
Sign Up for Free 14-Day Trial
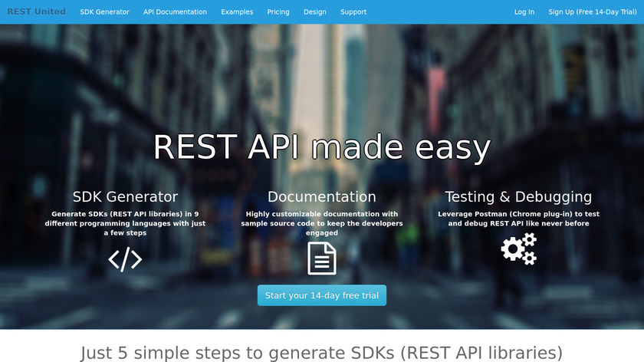pyautogui.click(x=592, y=12)
